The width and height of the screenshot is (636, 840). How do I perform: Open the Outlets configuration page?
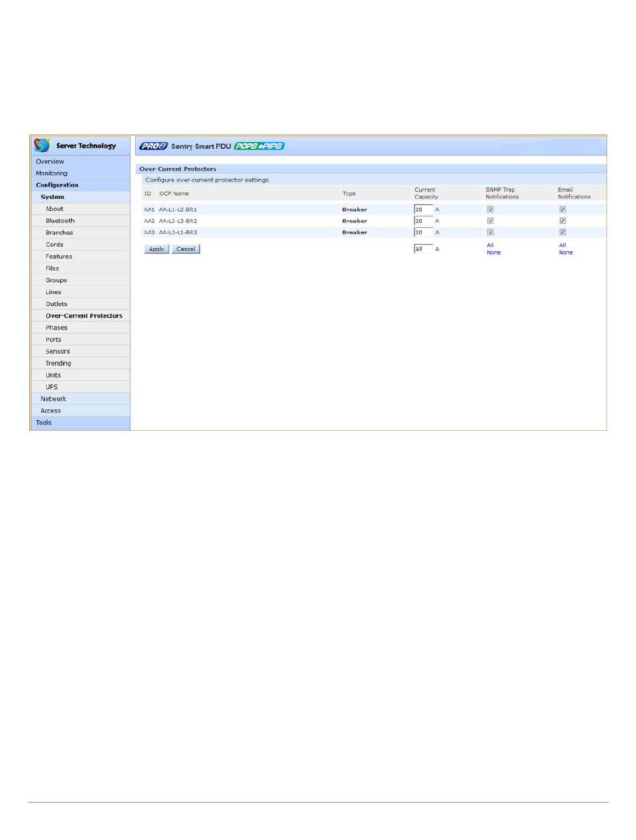pyautogui.click(x=56, y=304)
